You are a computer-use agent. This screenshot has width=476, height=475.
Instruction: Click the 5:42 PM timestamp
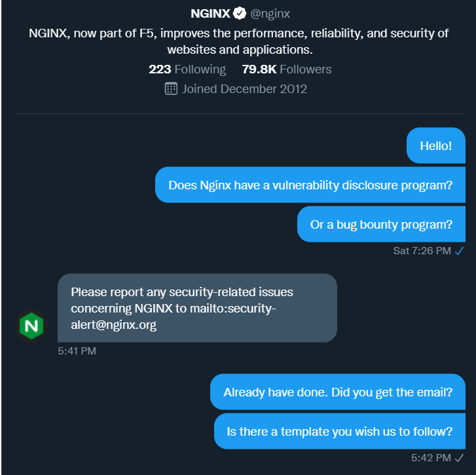tap(431, 457)
